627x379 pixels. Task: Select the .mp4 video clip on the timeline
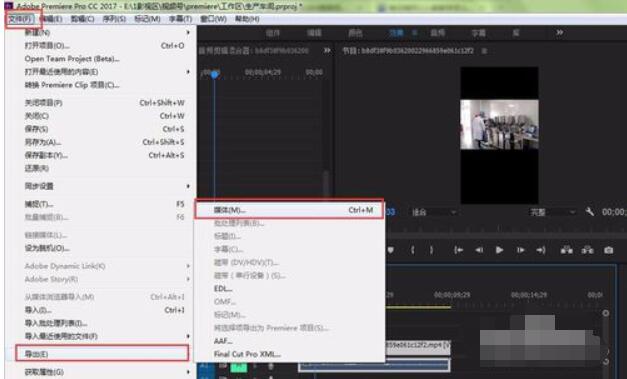(x=418, y=347)
